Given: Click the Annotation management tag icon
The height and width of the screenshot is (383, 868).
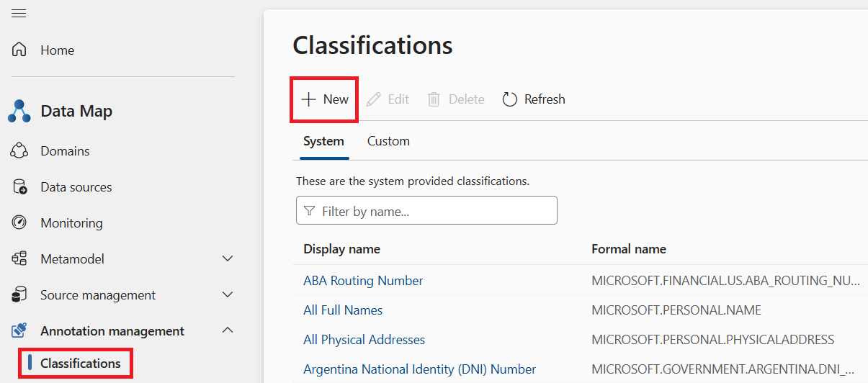Looking at the screenshot, I should point(19,330).
